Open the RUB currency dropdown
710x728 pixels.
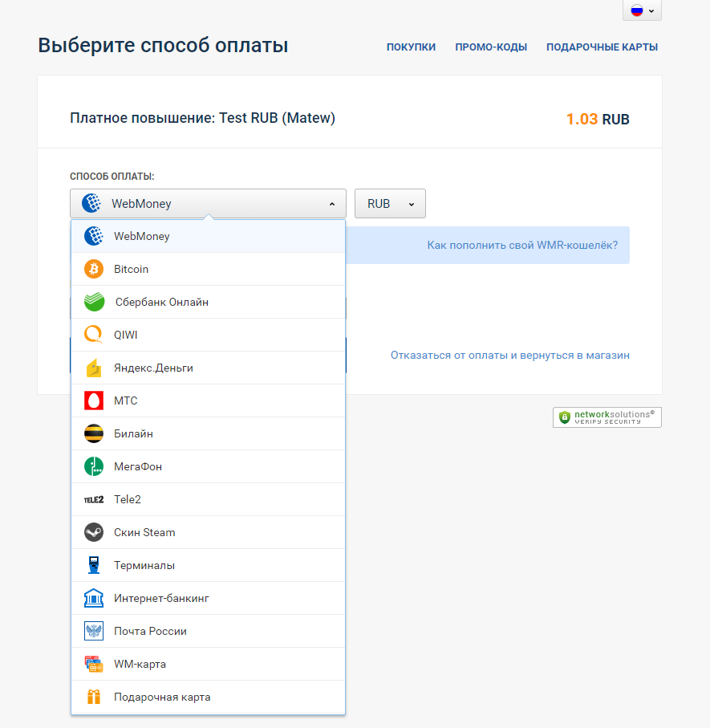pyautogui.click(x=390, y=203)
